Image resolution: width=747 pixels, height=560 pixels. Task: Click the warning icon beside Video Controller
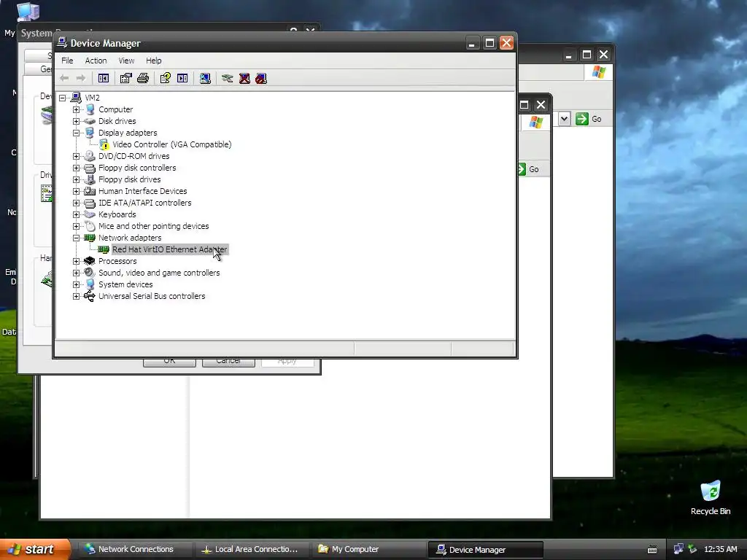(104, 144)
